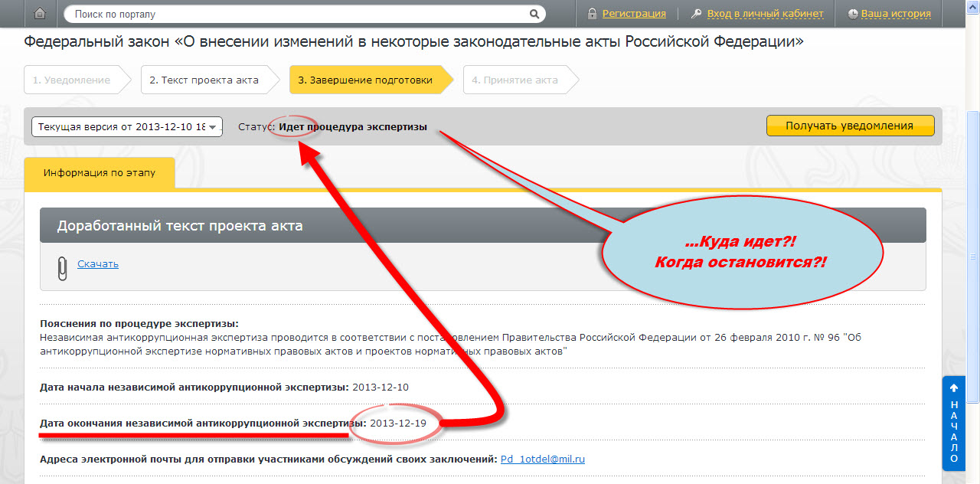Screen dimensions: 980x484
Task: Select step 4. Принятие акта
Action: (x=514, y=80)
